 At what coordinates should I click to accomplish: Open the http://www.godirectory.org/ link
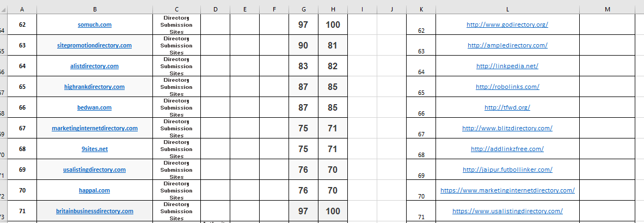507,25
